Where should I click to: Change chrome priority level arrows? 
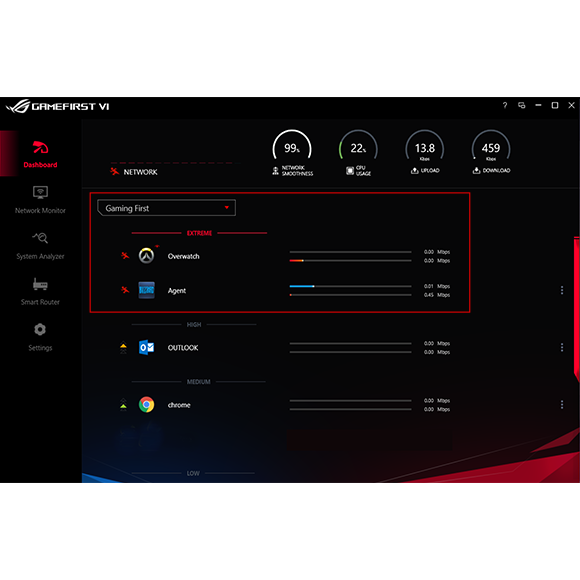(x=123, y=405)
